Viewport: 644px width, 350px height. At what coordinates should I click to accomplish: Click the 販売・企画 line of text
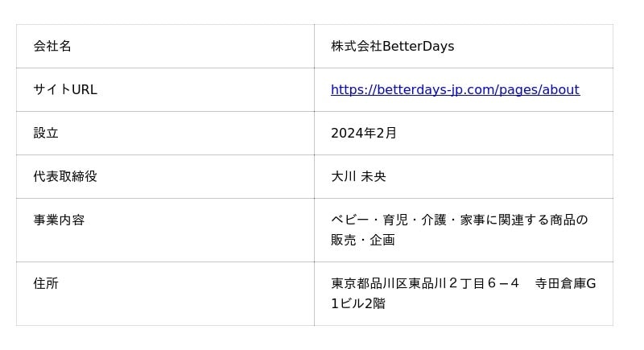click(362, 241)
